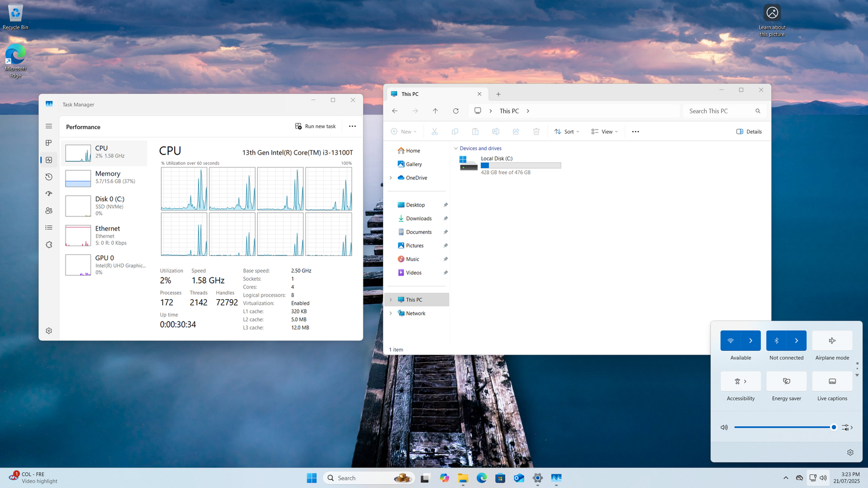Image resolution: width=868 pixels, height=488 pixels.
Task: Toggle Bluetooth in quick settings
Action: (x=776, y=341)
